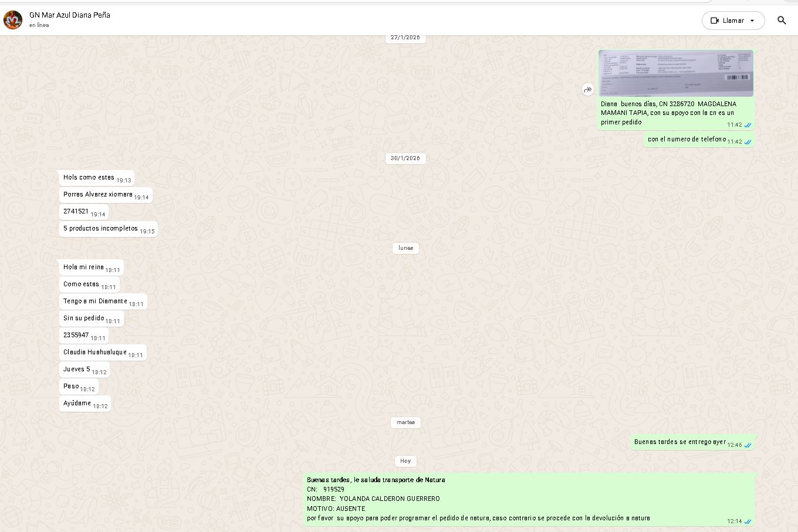The image size is (798, 532).
Task: Click the "Tengo a mi Diamante" message
Action: 95,301
